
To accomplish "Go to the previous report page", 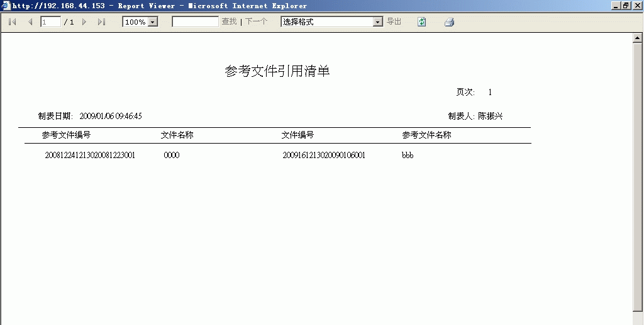I will coord(30,22).
